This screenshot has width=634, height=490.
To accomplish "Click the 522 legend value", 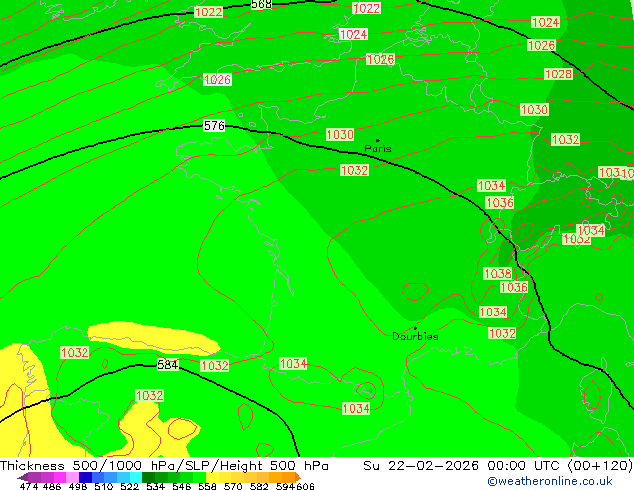I will pyautogui.click(x=129, y=486).
